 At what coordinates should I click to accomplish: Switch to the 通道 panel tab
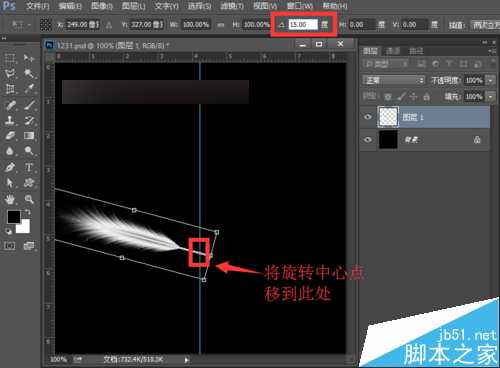393,51
